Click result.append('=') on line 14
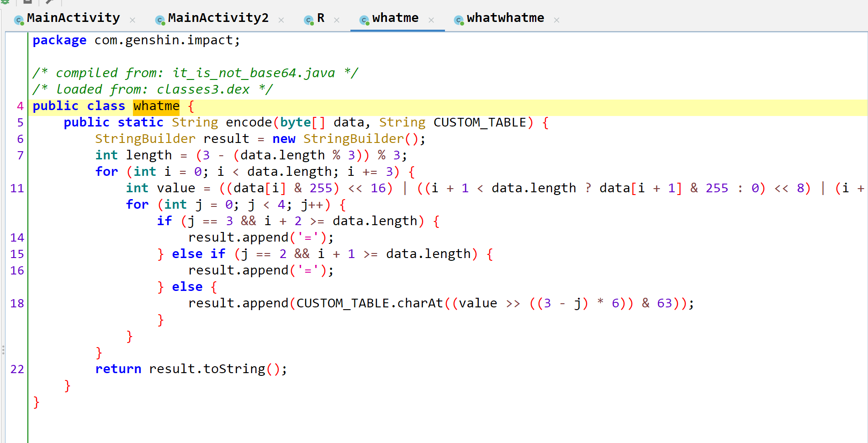 coord(261,238)
